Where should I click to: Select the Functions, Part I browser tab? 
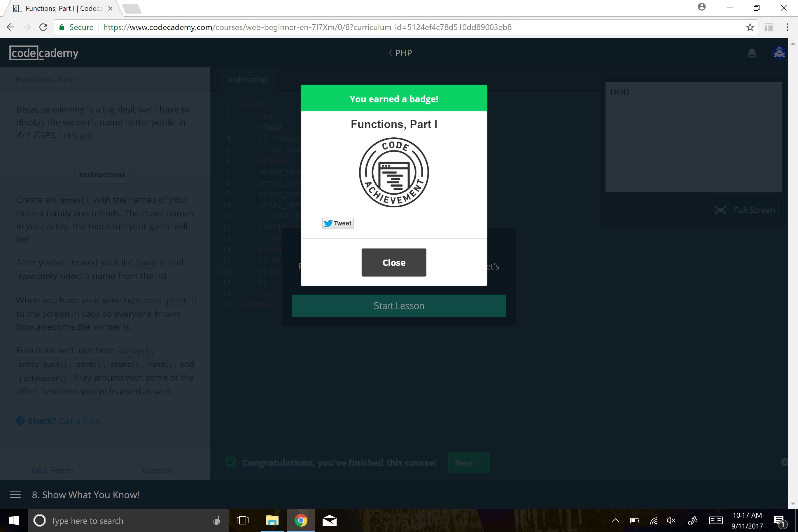pyautogui.click(x=63, y=8)
